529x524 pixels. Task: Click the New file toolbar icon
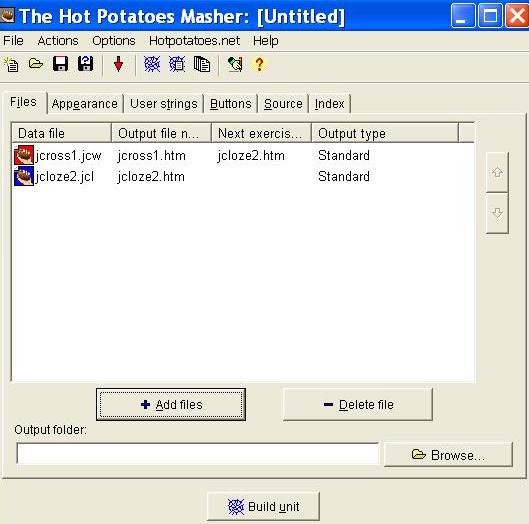pyautogui.click(x=11, y=64)
